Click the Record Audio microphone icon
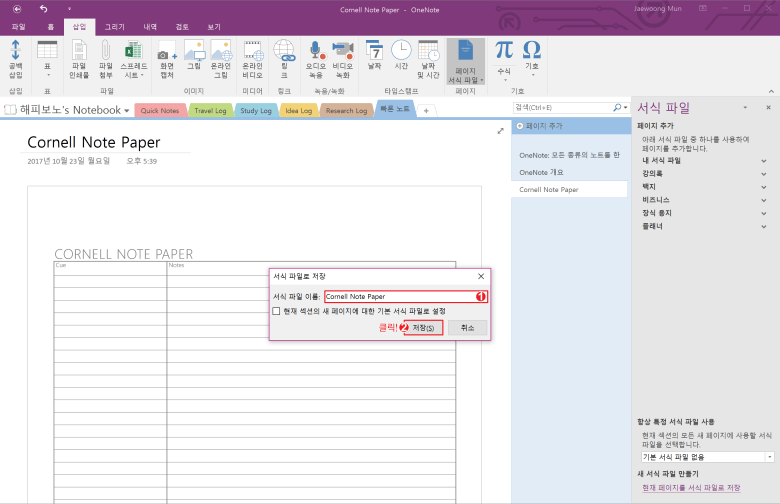This screenshot has height=504, width=780. [x=315, y=51]
